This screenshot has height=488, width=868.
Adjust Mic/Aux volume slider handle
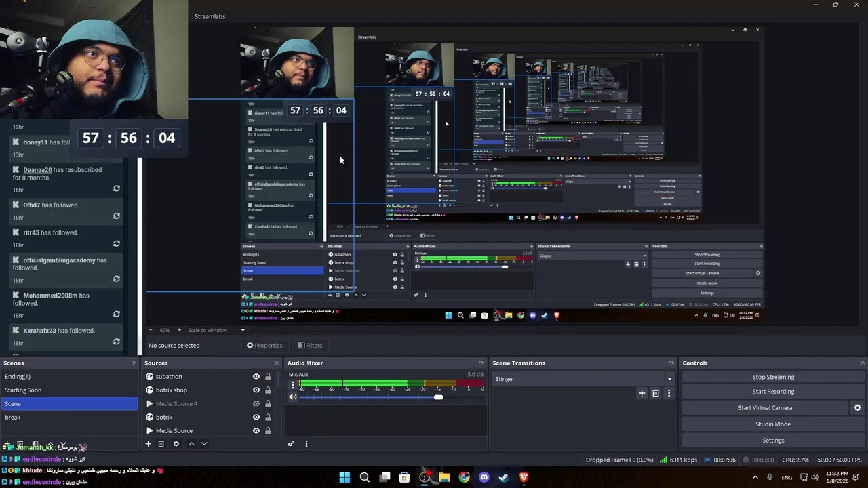click(438, 397)
